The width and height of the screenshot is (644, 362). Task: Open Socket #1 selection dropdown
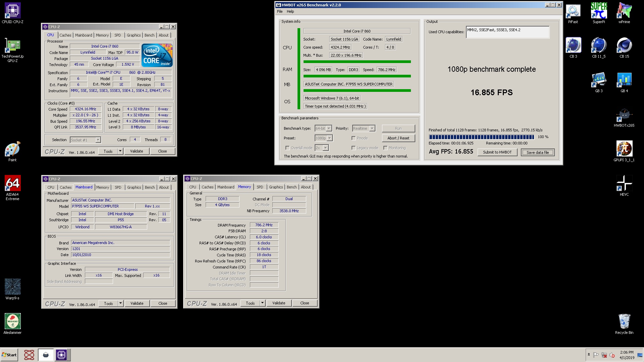tap(98, 140)
